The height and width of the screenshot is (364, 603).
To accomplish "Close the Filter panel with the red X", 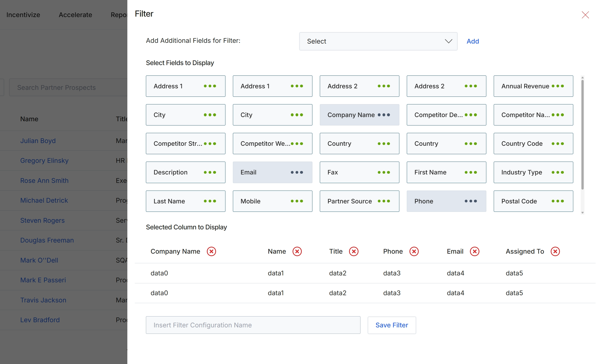I will pyautogui.click(x=585, y=15).
